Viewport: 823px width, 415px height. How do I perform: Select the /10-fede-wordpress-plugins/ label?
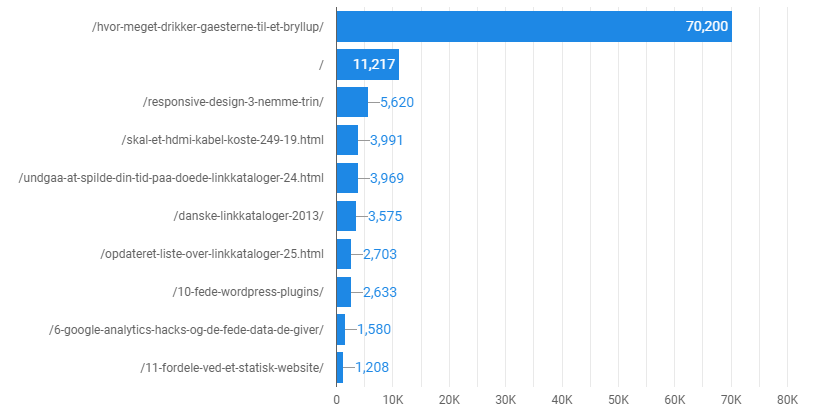[248, 291]
